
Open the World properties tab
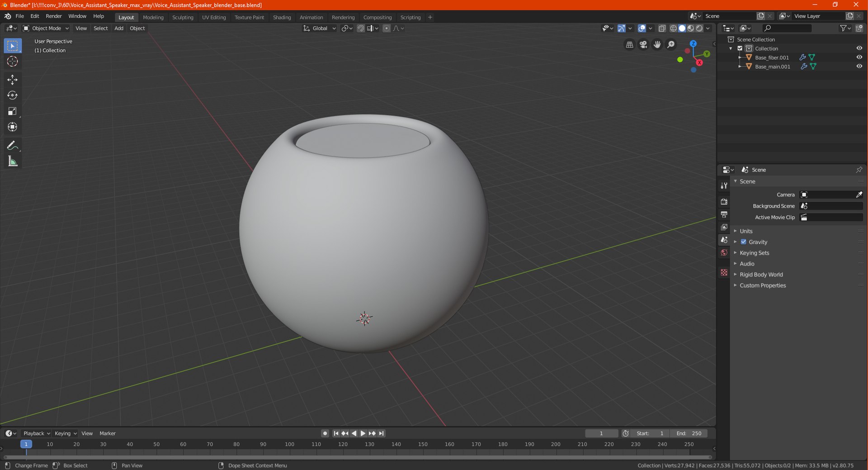tap(724, 252)
